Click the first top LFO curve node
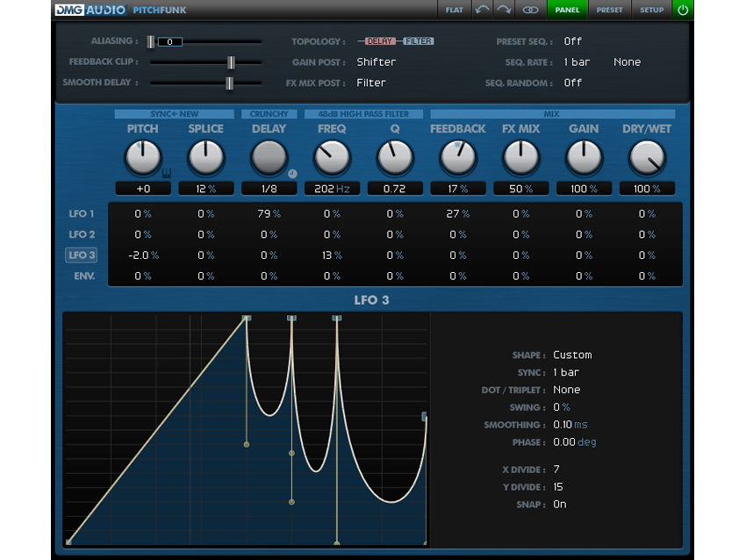The image size is (746, 560). [x=246, y=318]
